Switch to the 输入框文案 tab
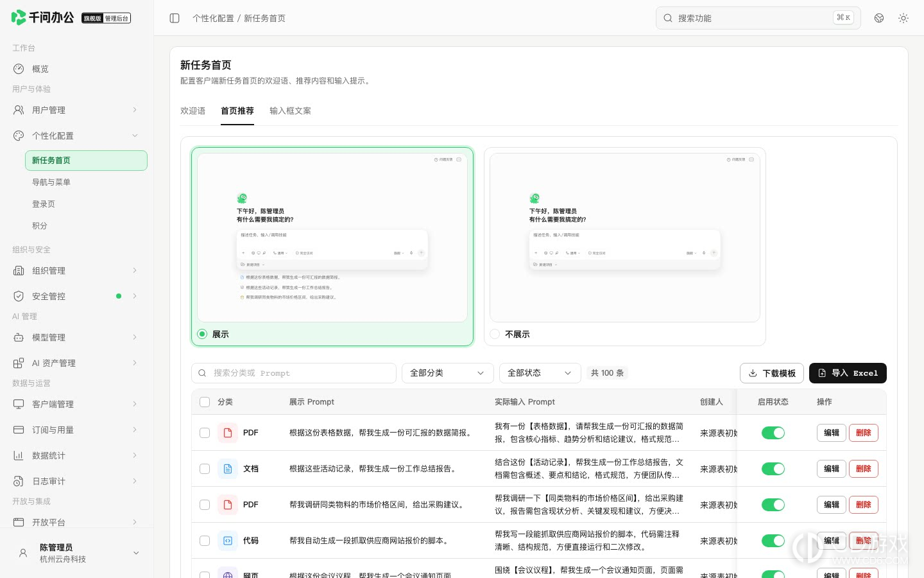The image size is (924, 578). 290,111
